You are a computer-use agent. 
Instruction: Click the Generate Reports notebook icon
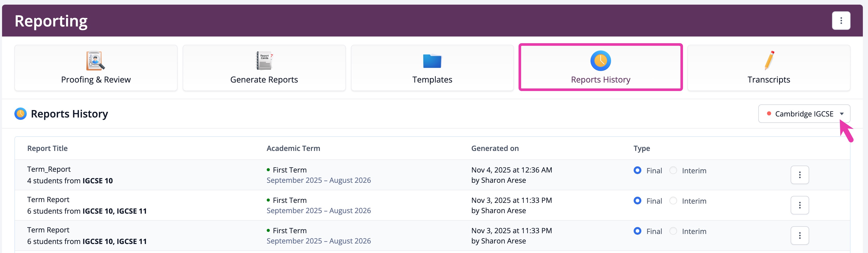[x=264, y=61]
